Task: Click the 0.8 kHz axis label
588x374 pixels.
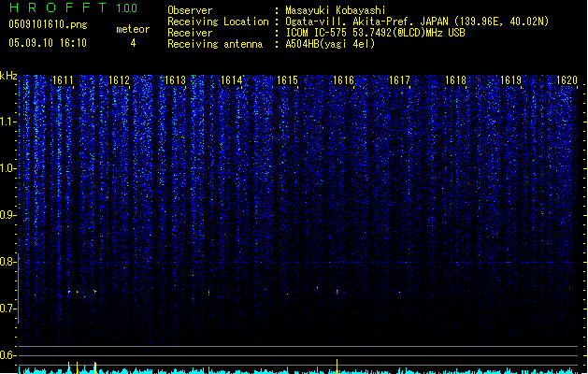Action: click(x=7, y=262)
